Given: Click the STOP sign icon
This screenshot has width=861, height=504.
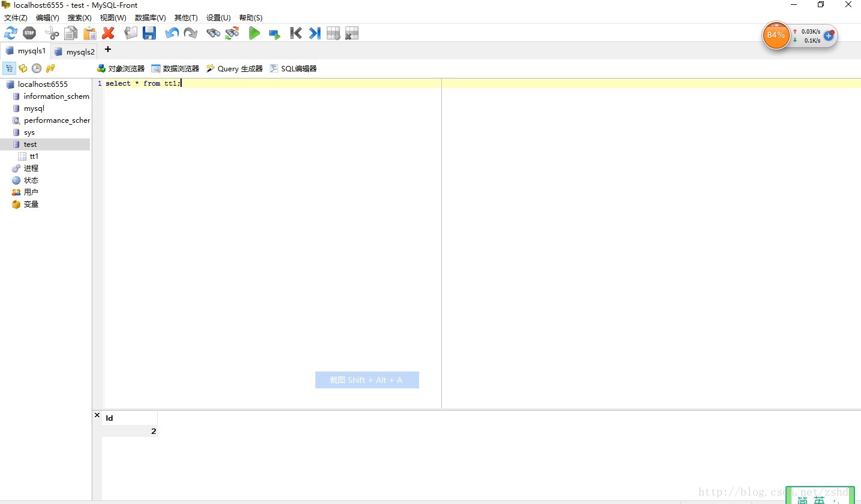Looking at the screenshot, I should (29, 33).
